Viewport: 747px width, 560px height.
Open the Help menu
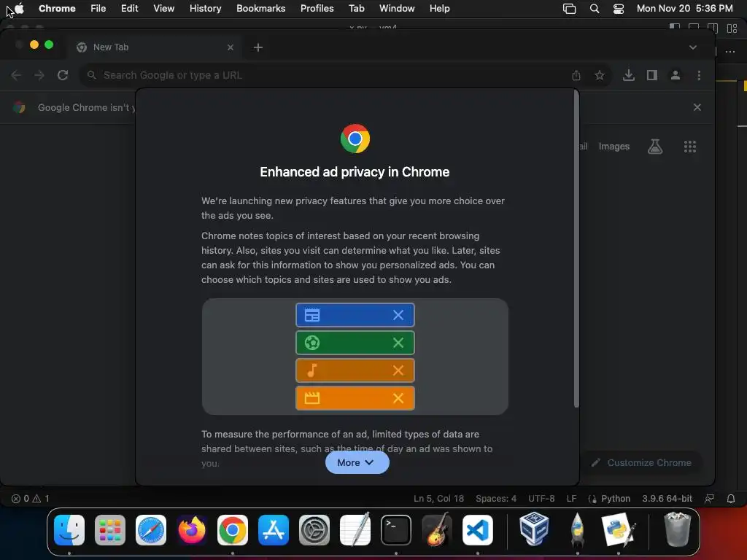pyautogui.click(x=439, y=9)
